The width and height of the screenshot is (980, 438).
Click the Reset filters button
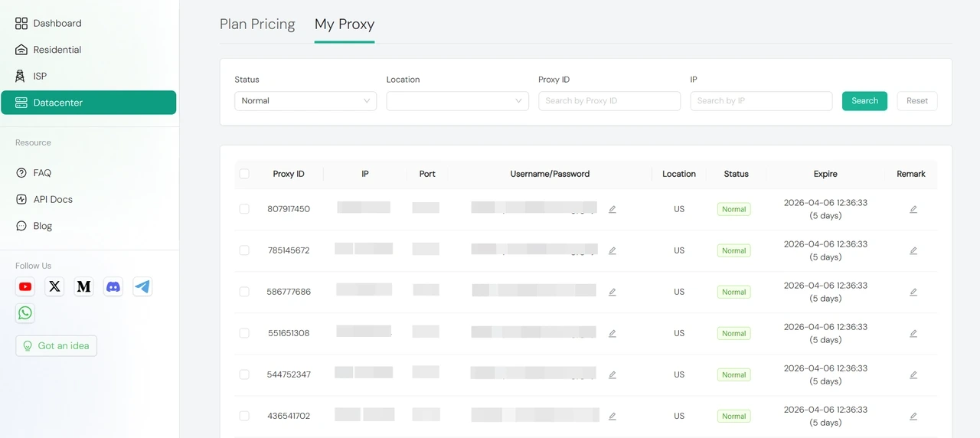click(x=917, y=101)
